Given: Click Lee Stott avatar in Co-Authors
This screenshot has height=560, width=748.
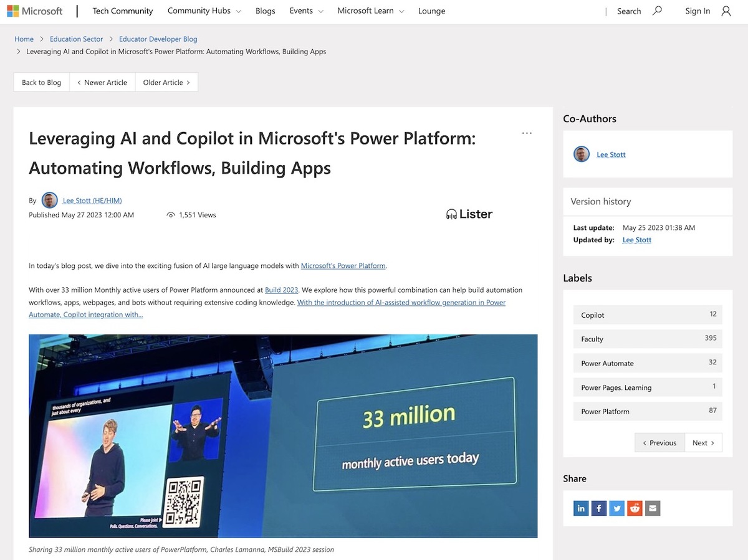Looking at the screenshot, I should pos(582,154).
